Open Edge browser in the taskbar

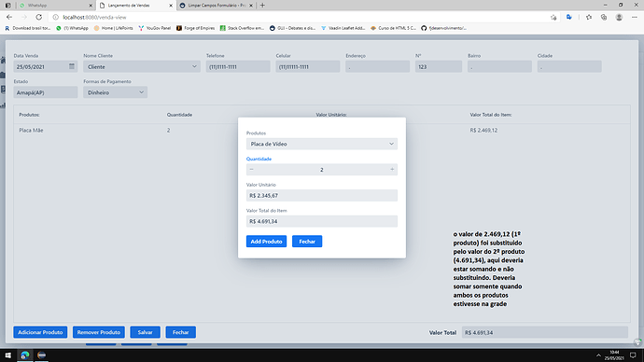[25, 355]
